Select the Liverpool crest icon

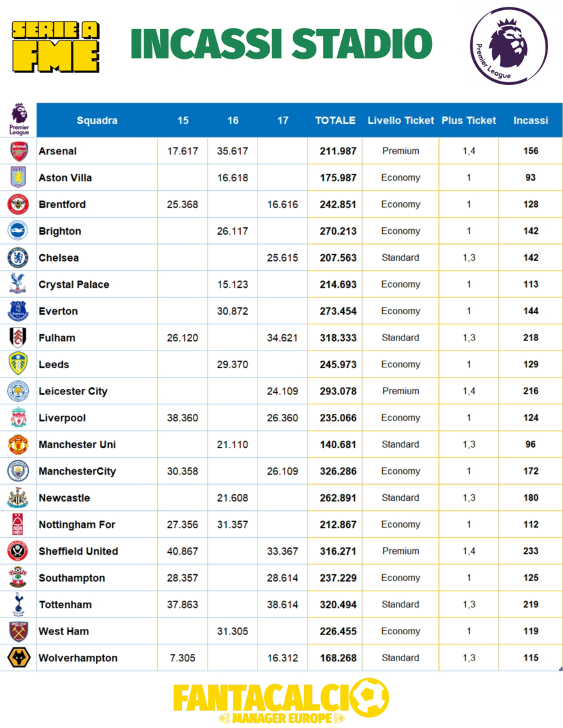pos(18,418)
